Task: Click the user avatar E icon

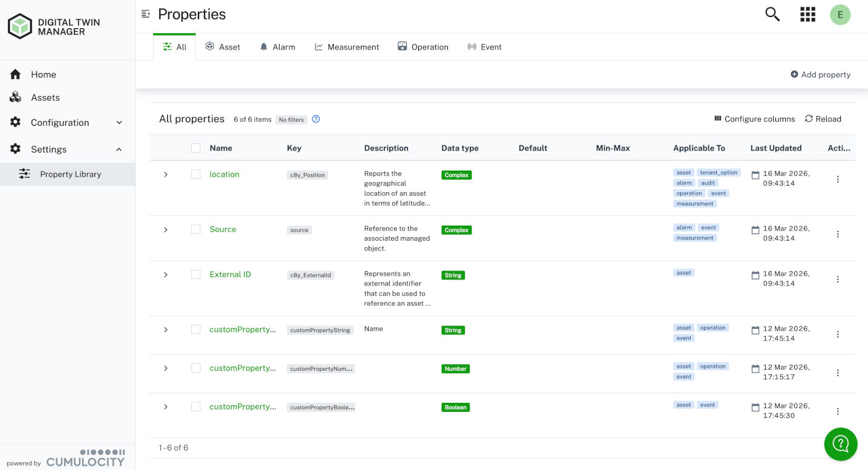Action: click(x=840, y=15)
